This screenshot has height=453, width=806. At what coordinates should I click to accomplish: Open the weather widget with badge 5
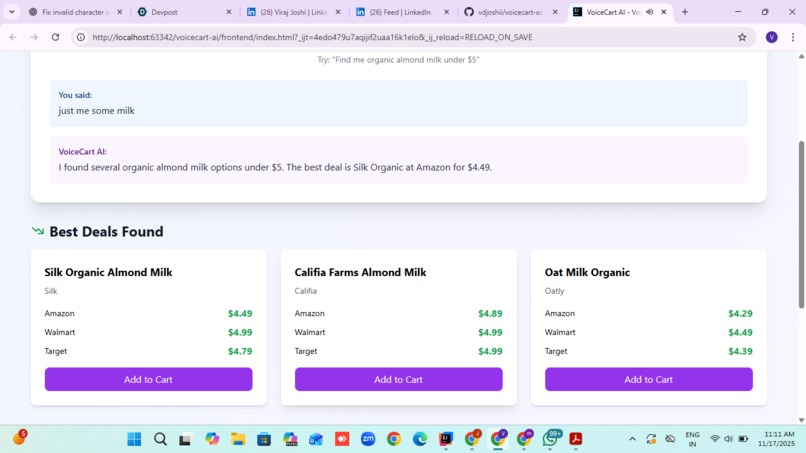pos(20,438)
